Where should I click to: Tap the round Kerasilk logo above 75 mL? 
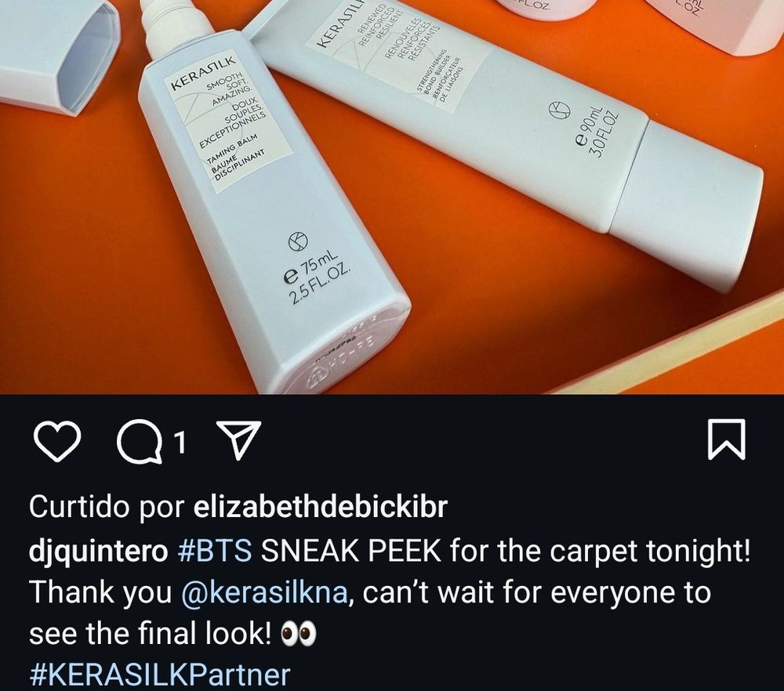click(x=298, y=242)
